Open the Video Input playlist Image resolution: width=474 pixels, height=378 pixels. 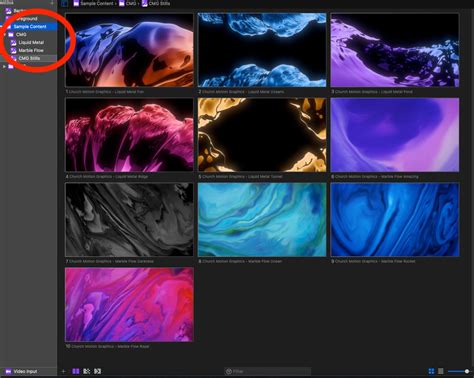click(28, 371)
